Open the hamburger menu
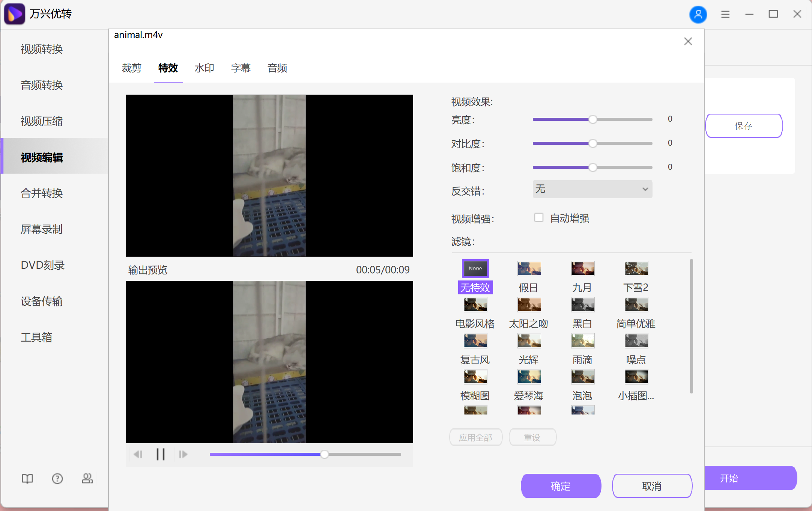812x511 pixels. [725, 14]
